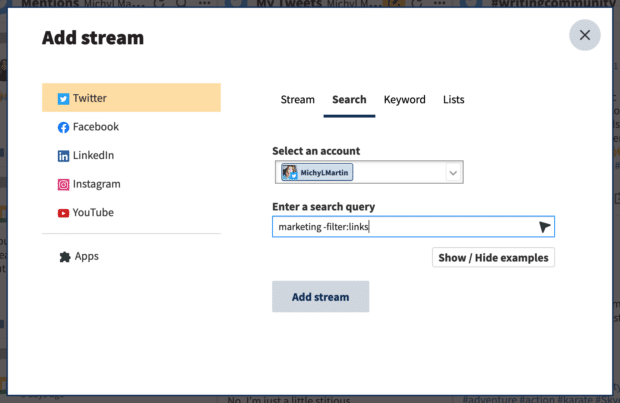Switch to the Stream tab
Image resolution: width=620 pixels, height=403 pixels.
(x=297, y=100)
